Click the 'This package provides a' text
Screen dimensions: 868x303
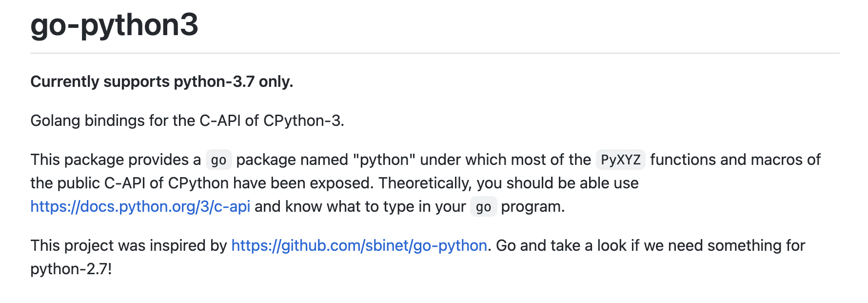[x=116, y=160]
